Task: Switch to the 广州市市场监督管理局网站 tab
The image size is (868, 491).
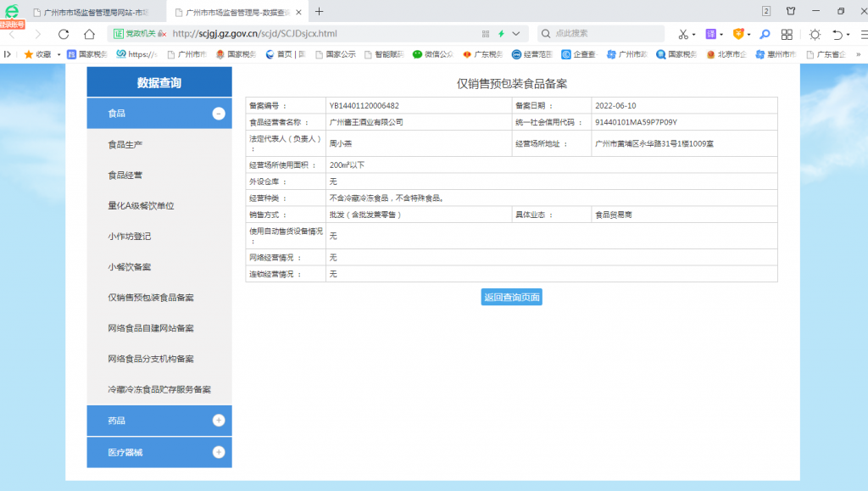Action: pyautogui.click(x=91, y=12)
